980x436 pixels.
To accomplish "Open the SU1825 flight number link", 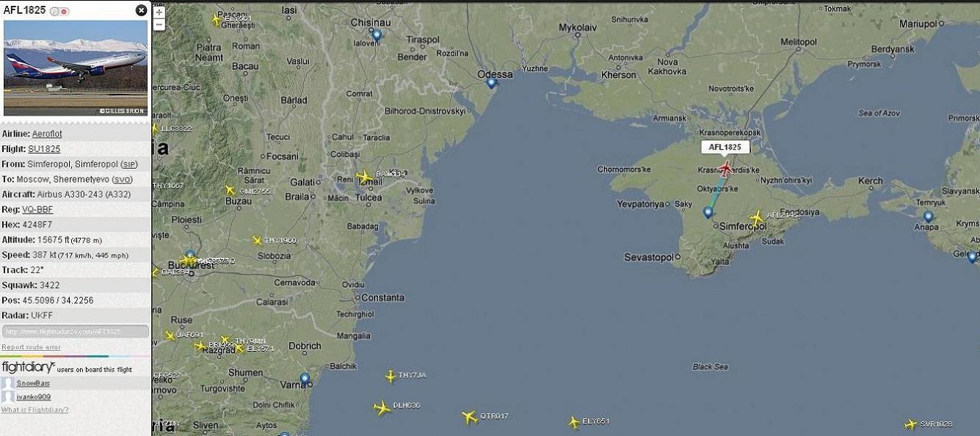I will 44,149.
